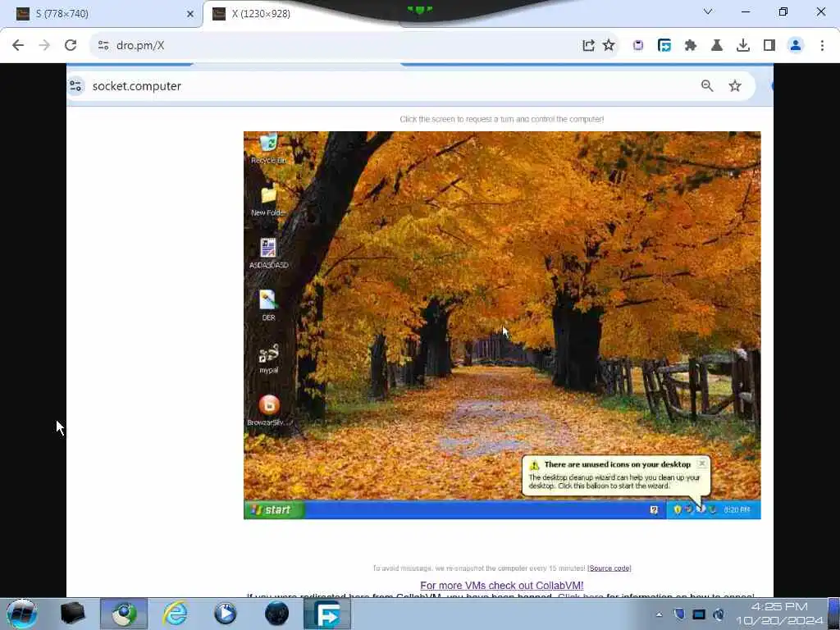Screen dimensions: 840x630
Task: Click the inner star bookmark icon
Action: [735, 85]
